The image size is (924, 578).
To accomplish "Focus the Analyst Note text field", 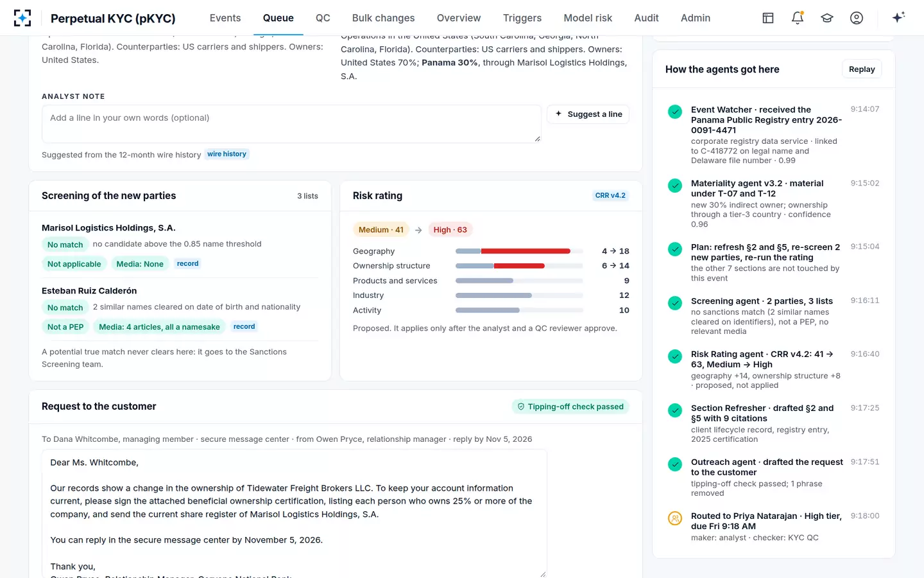I will [x=291, y=124].
